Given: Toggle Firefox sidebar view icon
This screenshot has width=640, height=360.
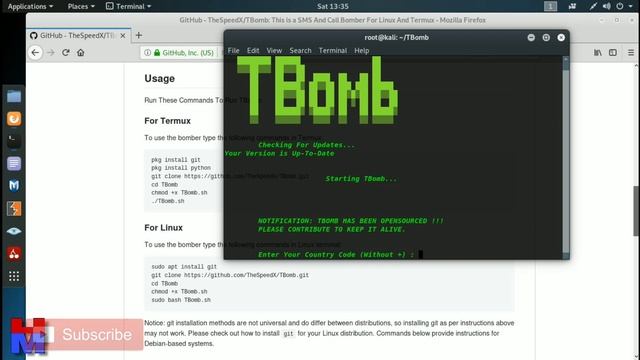Looking at the screenshot, I should (613, 53).
